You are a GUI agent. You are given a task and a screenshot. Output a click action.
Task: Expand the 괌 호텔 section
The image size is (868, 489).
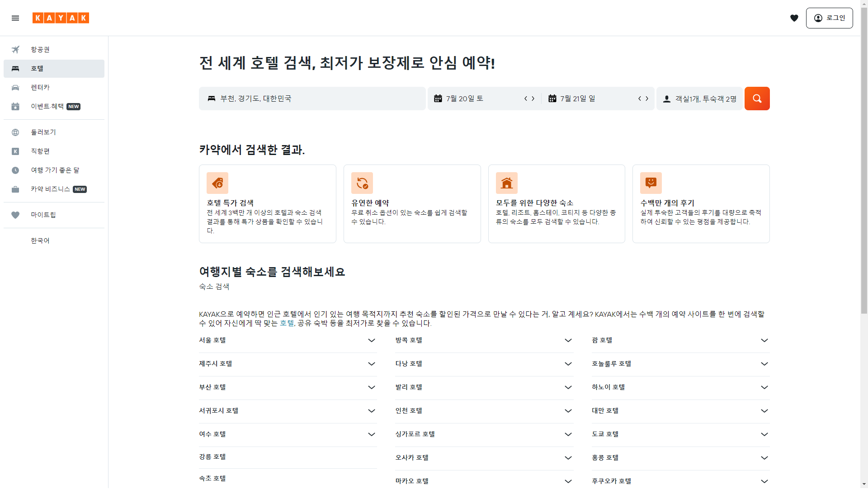pos(764,340)
